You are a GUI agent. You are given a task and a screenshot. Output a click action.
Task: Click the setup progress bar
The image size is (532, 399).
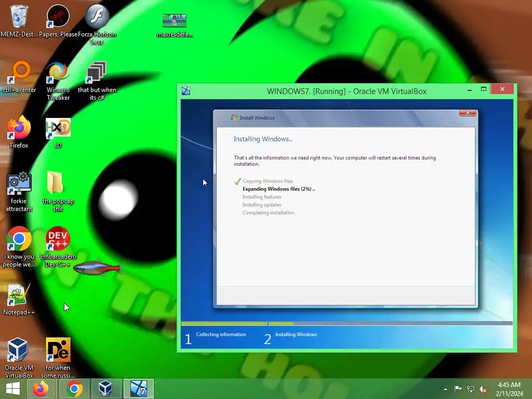pyautogui.click(x=347, y=323)
